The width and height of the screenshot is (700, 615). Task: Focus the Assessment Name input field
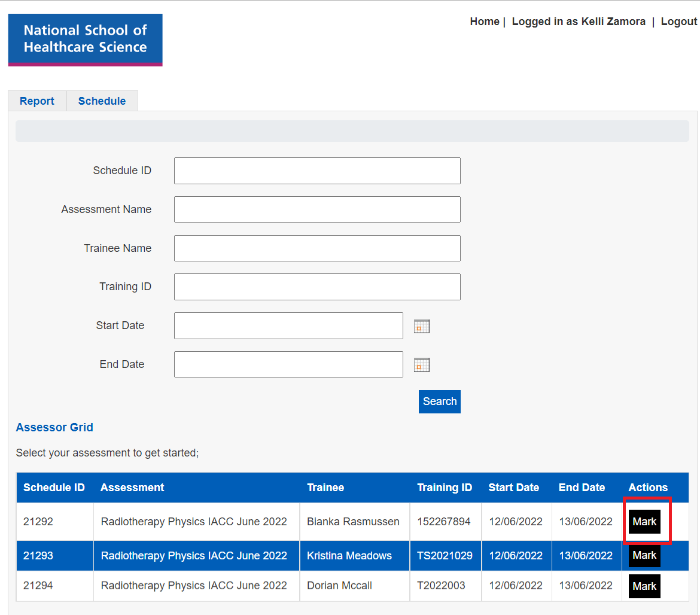[x=317, y=209]
